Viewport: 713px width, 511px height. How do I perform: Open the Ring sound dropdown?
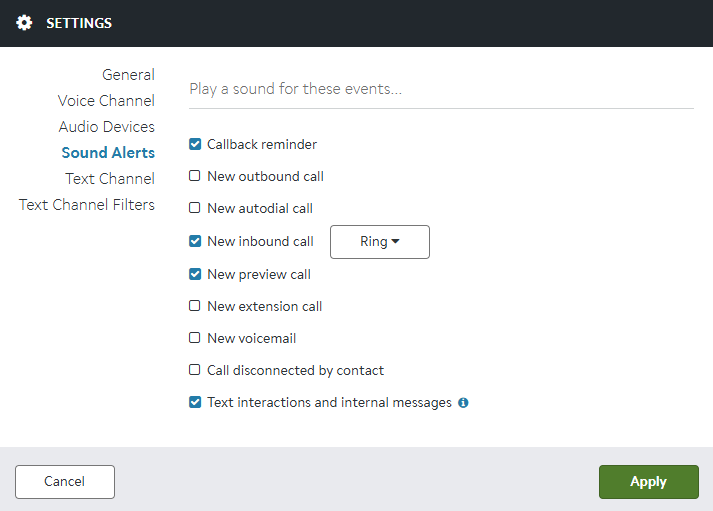[x=380, y=242]
